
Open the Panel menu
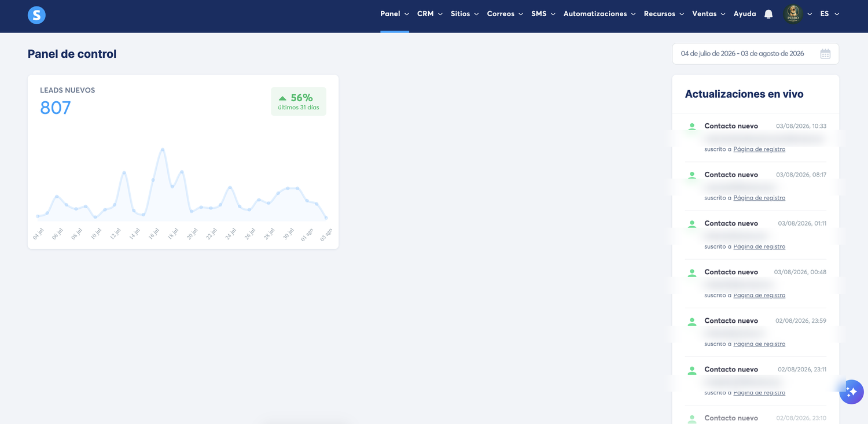coord(395,14)
